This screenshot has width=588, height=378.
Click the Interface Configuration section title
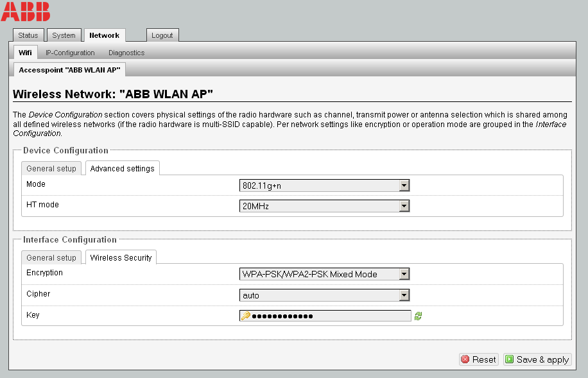pos(70,239)
